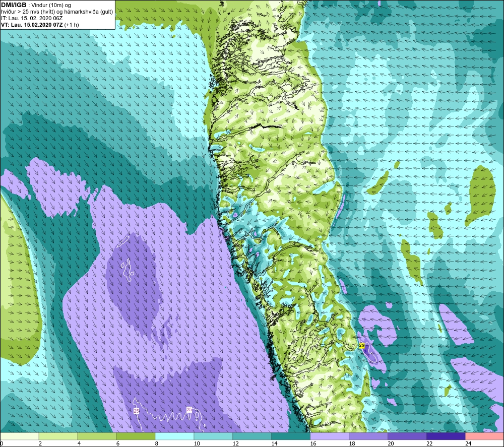
Task: Click the yellow 29 maximum gust marker
Action: pyautogui.click(x=361, y=345)
